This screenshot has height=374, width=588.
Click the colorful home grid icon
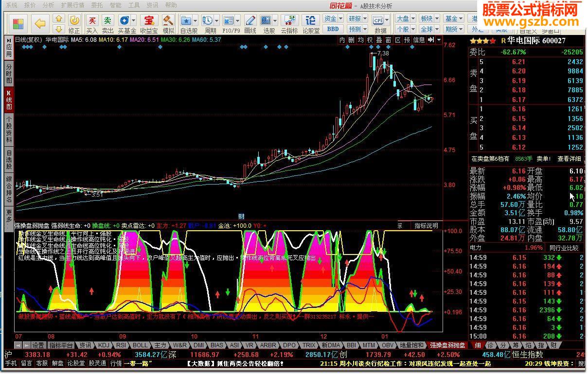tap(18, 23)
